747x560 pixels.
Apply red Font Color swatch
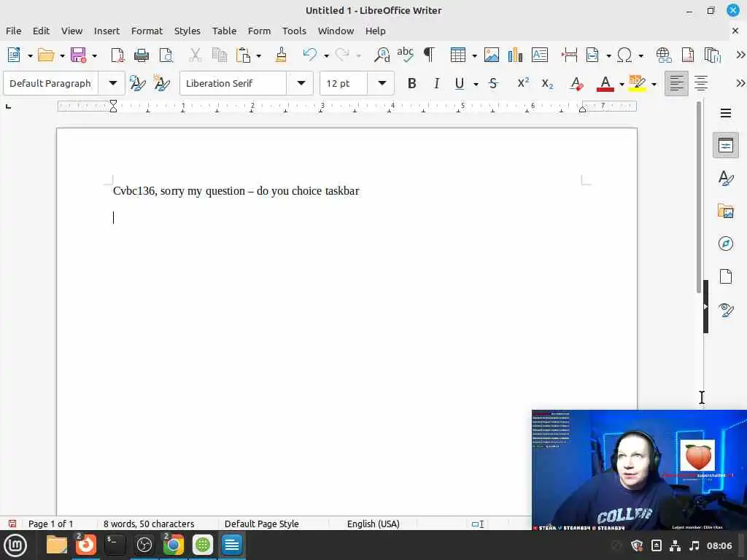(605, 84)
